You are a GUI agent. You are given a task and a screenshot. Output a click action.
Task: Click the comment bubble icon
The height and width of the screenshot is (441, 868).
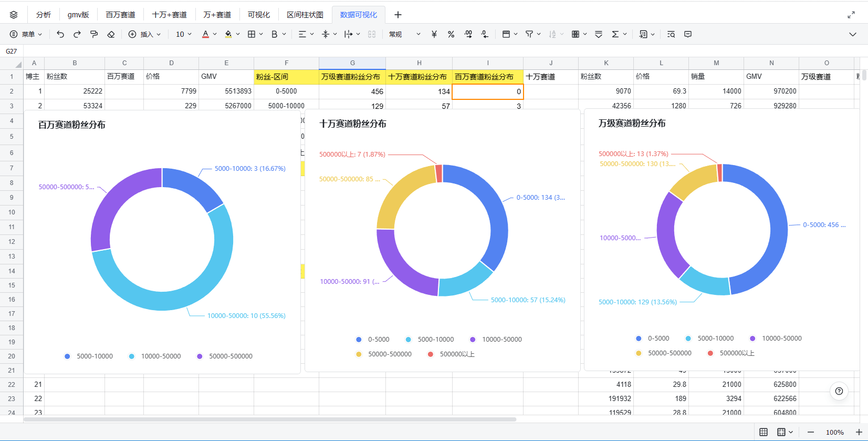click(x=688, y=34)
